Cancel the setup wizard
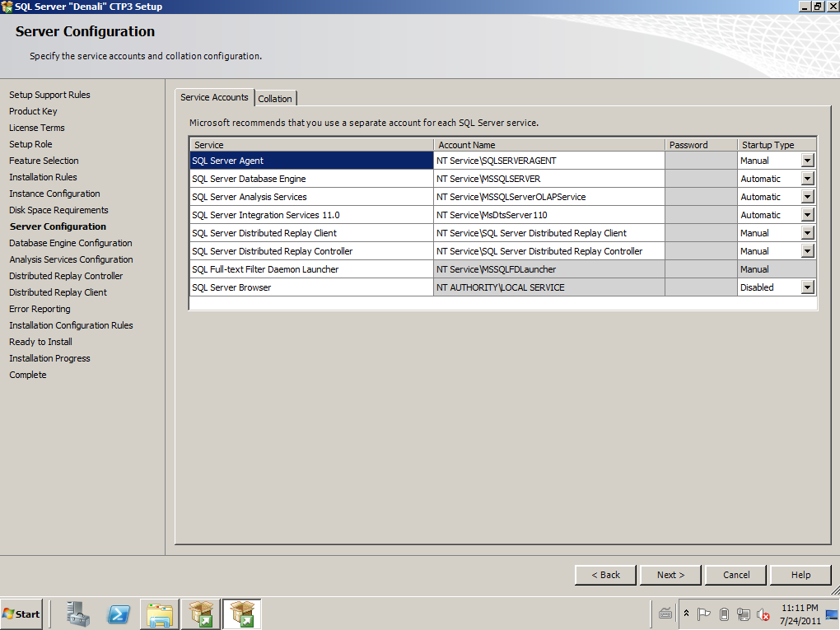This screenshot has height=630, width=840. (x=736, y=575)
